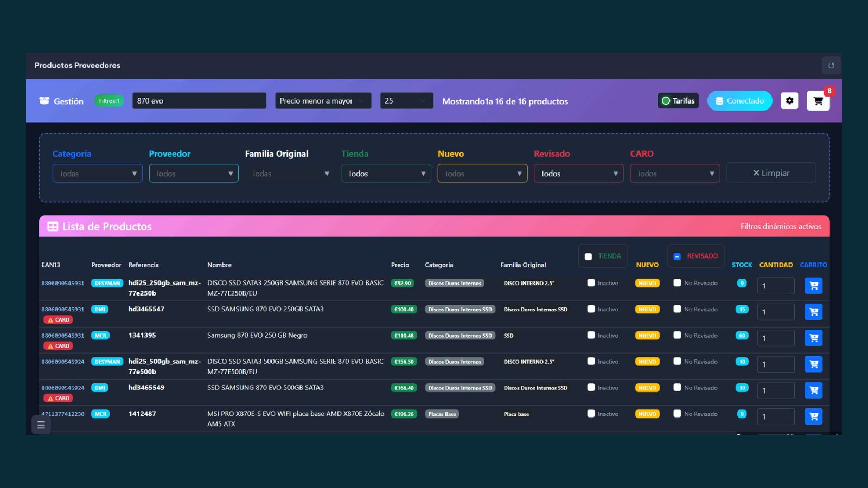Add MSI PRO X870E-S placa base to cart
The height and width of the screenshot is (488, 868).
point(813,416)
